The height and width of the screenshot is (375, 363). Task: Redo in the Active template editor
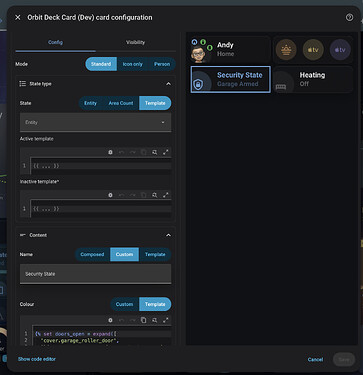[x=133, y=152]
